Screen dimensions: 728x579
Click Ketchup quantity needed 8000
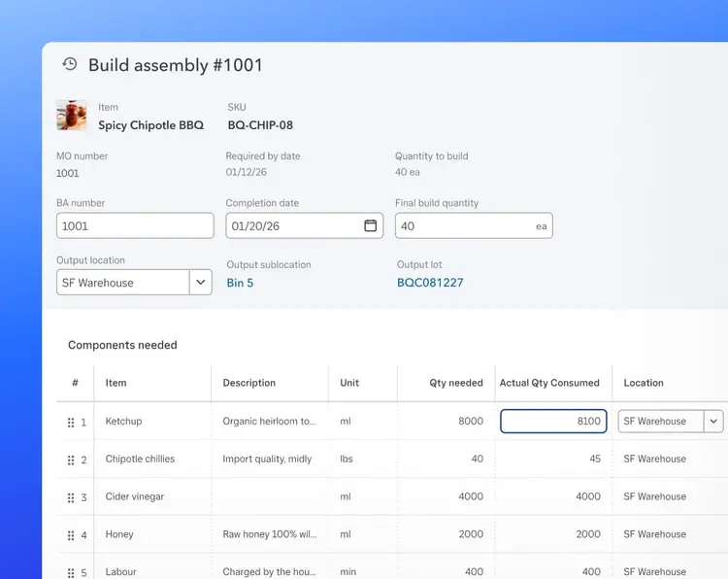(471, 421)
